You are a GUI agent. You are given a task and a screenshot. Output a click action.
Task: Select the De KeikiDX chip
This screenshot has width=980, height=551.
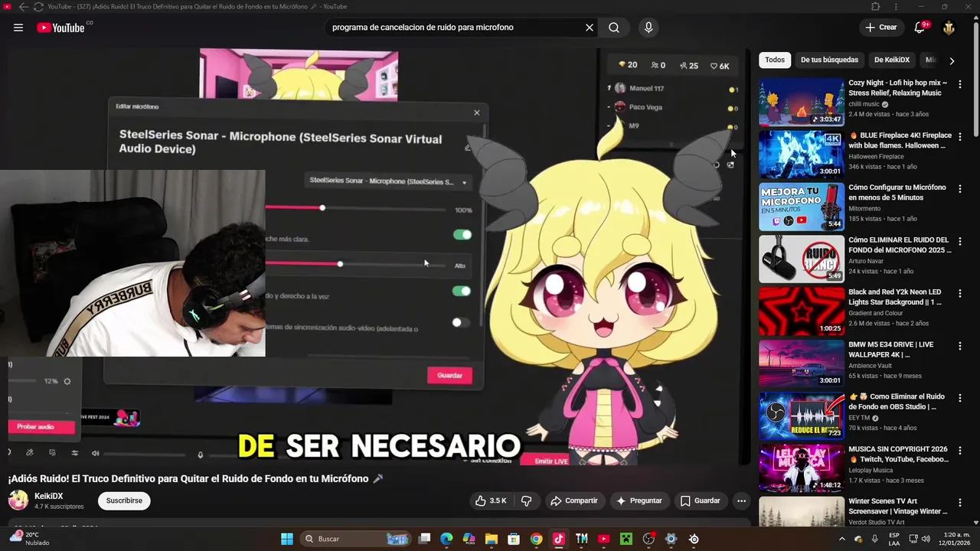click(892, 60)
